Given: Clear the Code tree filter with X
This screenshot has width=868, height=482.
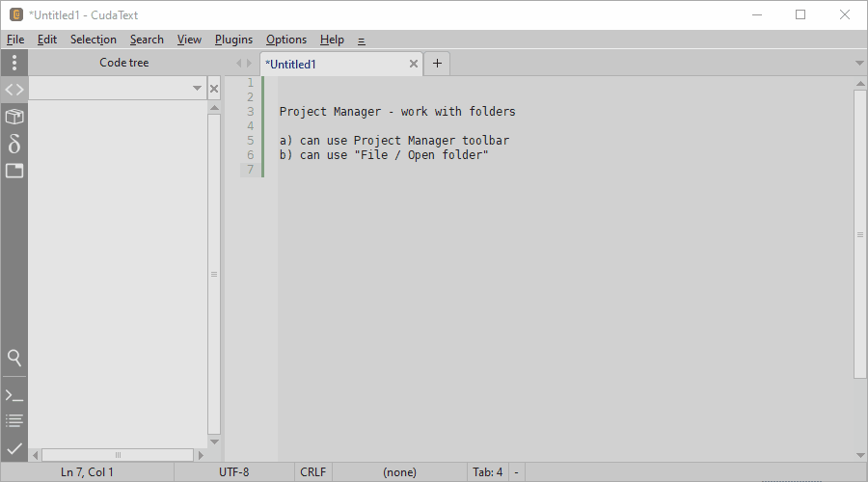Looking at the screenshot, I should (214, 89).
